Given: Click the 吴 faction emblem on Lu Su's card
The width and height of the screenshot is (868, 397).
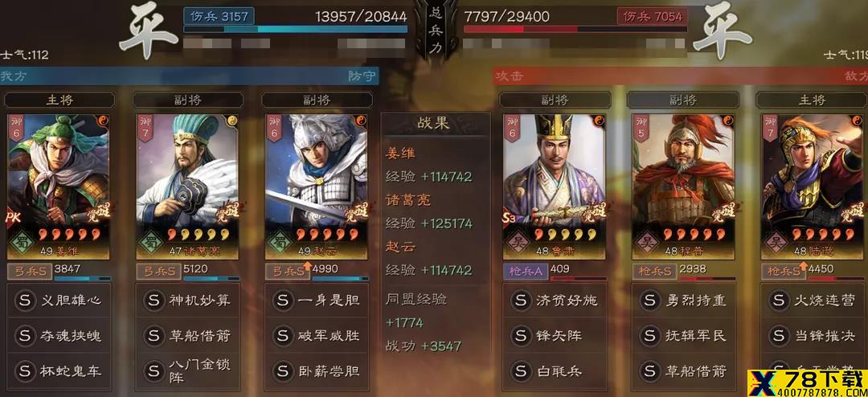Looking at the screenshot, I should click(517, 243).
